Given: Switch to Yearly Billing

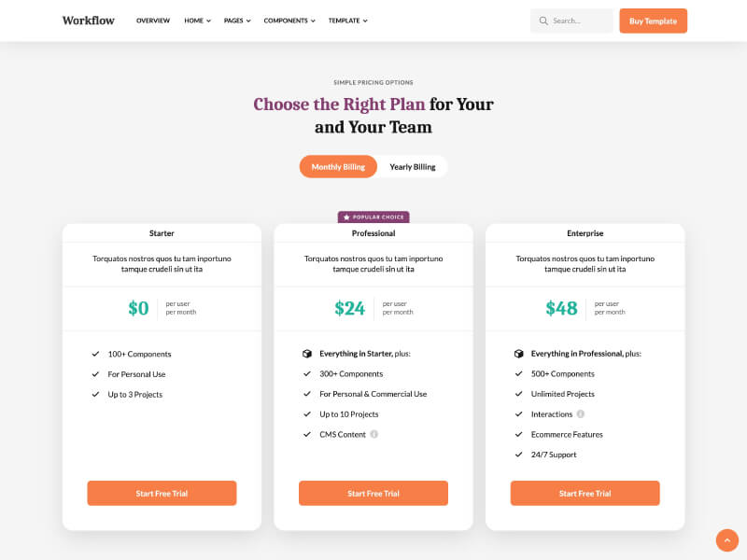Looking at the screenshot, I should click(412, 166).
